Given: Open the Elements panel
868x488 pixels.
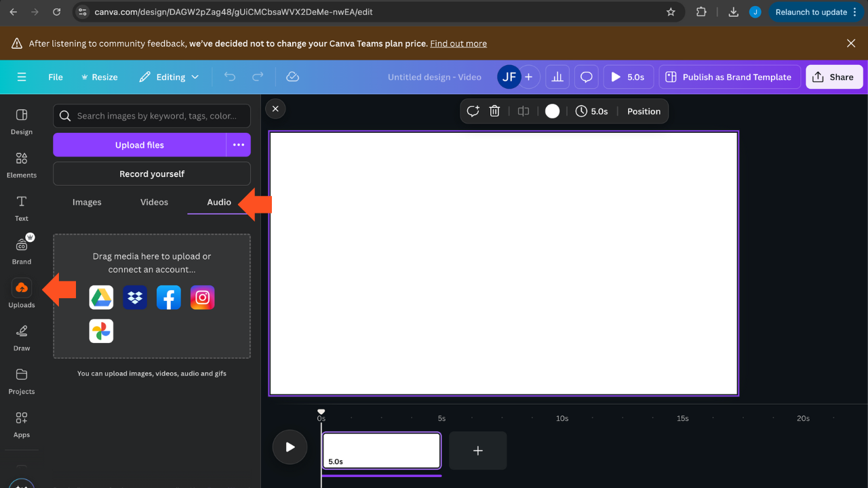Looking at the screenshot, I should (x=21, y=165).
